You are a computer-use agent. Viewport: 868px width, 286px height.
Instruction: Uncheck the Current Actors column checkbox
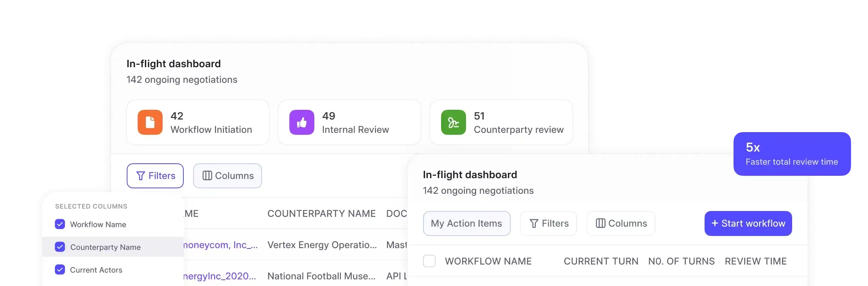(60, 270)
